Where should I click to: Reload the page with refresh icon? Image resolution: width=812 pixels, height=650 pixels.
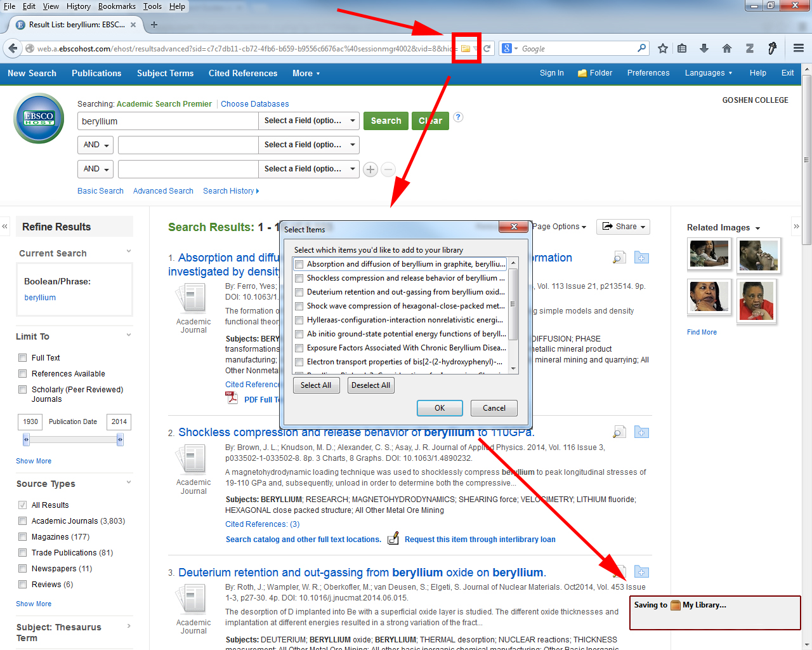tap(487, 49)
